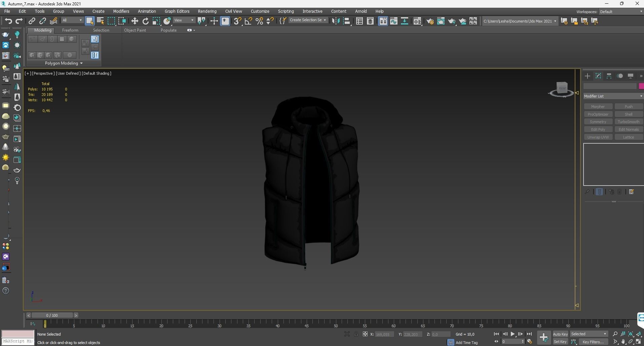The width and height of the screenshot is (644, 346).
Task: Toggle Set Key mode
Action: click(x=560, y=342)
